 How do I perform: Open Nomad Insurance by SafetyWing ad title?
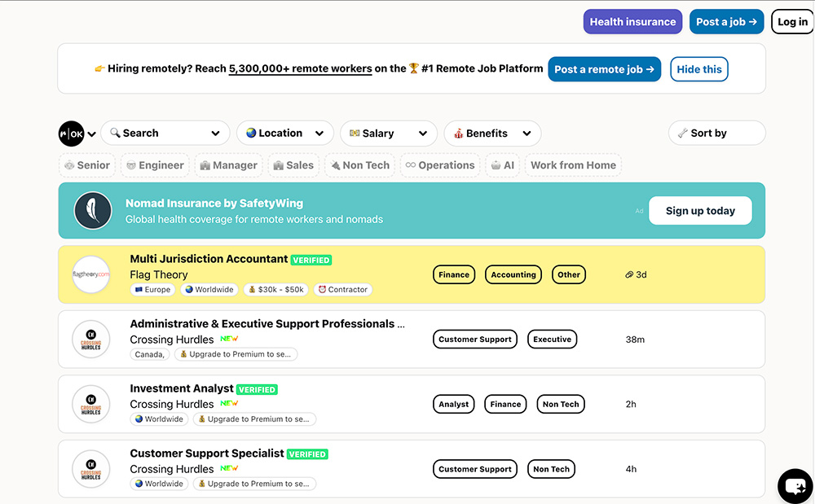pyautogui.click(x=214, y=204)
